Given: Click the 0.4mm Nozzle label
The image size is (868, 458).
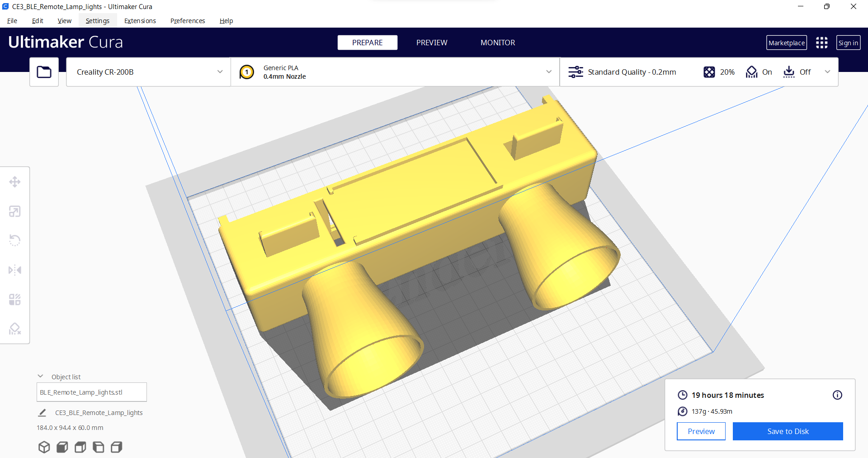Looking at the screenshot, I should [x=285, y=76].
